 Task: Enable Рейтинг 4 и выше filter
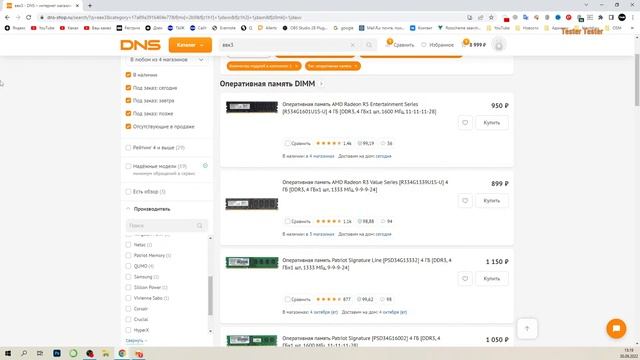click(x=128, y=148)
